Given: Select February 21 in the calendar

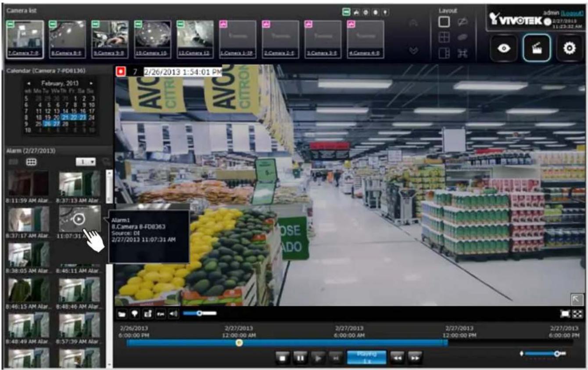Looking at the screenshot, I should pyautogui.click(x=65, y=118).
